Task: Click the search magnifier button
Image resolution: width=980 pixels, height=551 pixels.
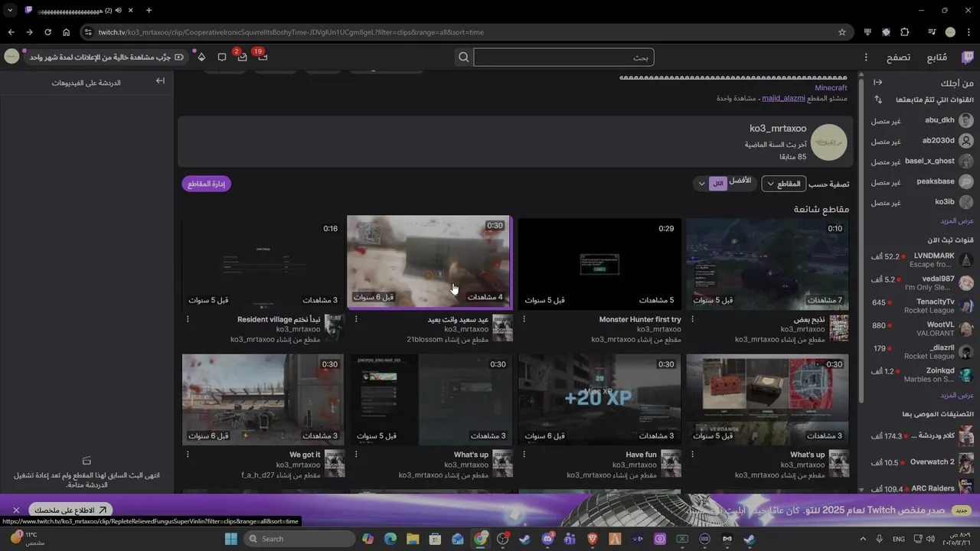Action: pos(464,57)
